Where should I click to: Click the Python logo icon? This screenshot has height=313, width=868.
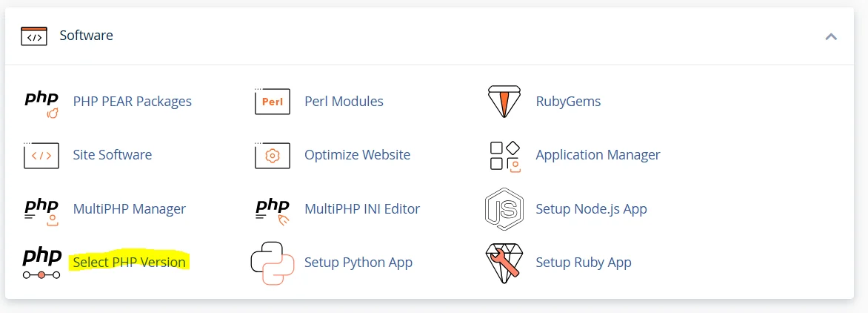[x=272, y=263]
